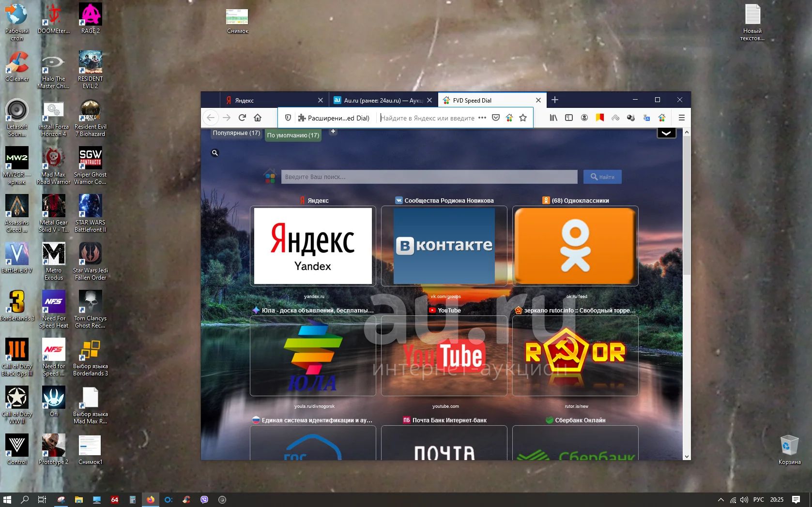Open the Одноклассники dial thumbnail
Viewport: 812px width, 507px height.
coord(575,246)
